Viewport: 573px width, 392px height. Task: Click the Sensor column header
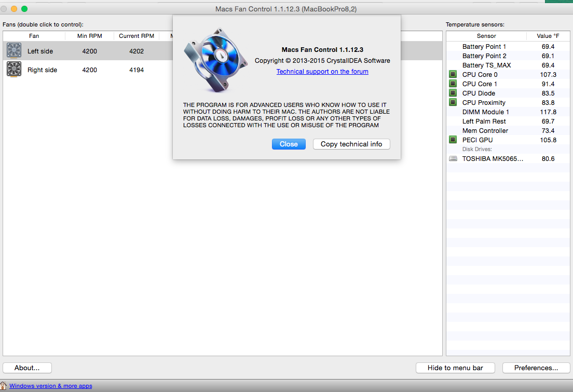coord(486,36)
